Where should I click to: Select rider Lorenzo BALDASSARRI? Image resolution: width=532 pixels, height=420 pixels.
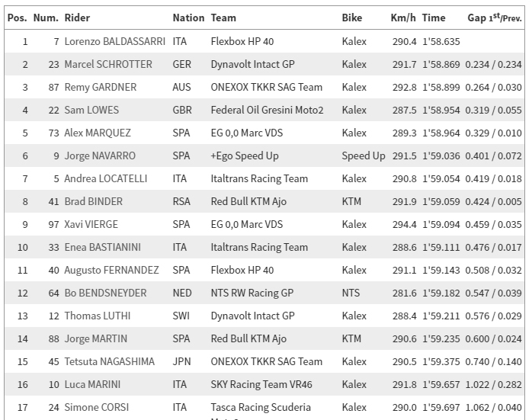tap(112, 42)
